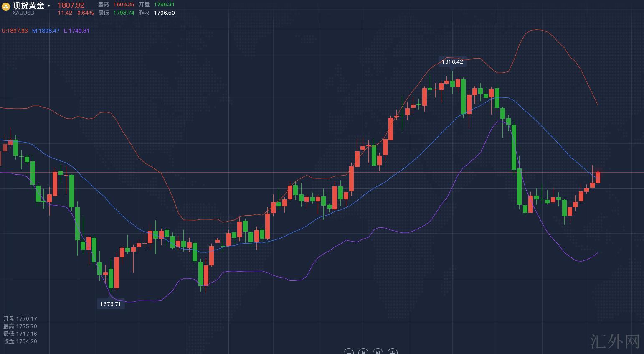Select the lower band L:1749.31 label
Screen dimensions: 644x354
(76, 31)
